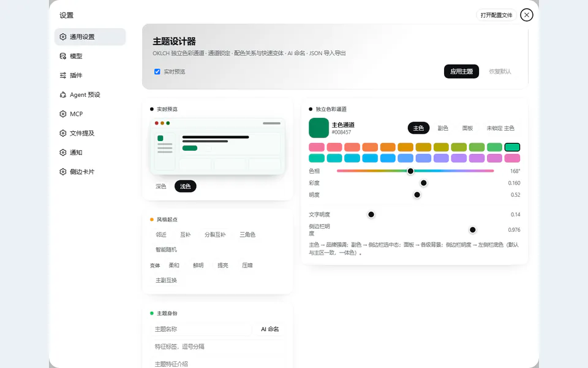
Task: Pick the last magenta-pink swatch in the bottom row
Action: coord(512,158)
